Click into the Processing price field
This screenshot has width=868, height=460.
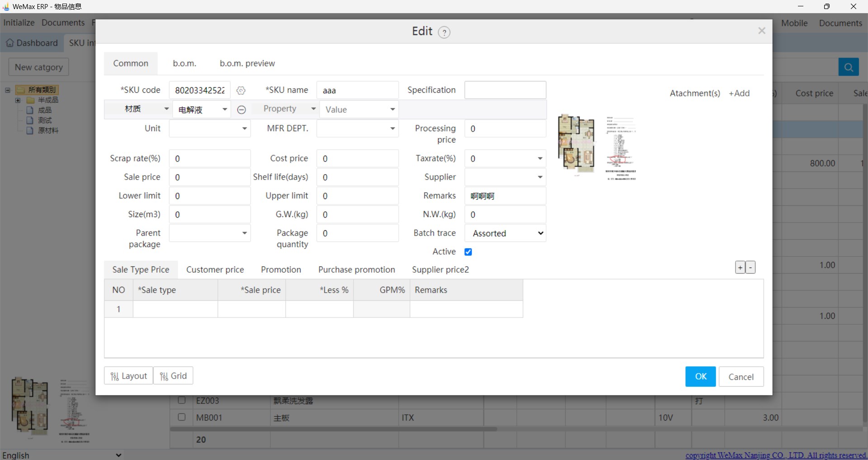click(505, 129)
